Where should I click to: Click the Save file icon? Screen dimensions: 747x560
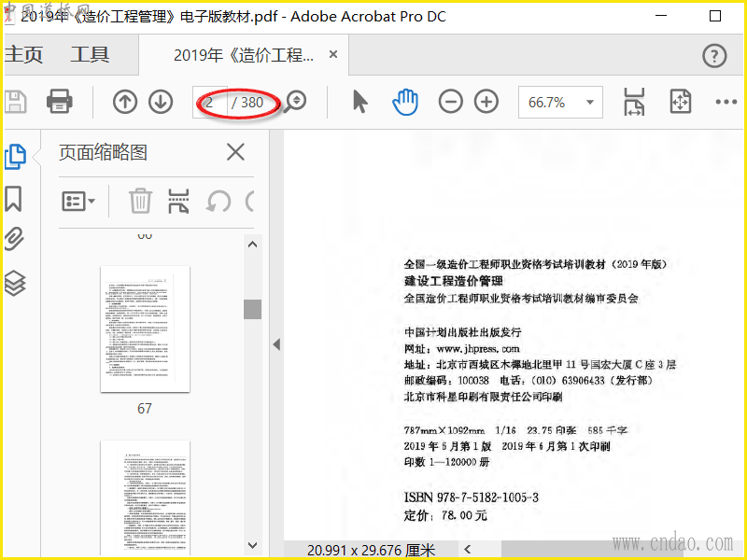pyautogui.click(x=15, y=102)
